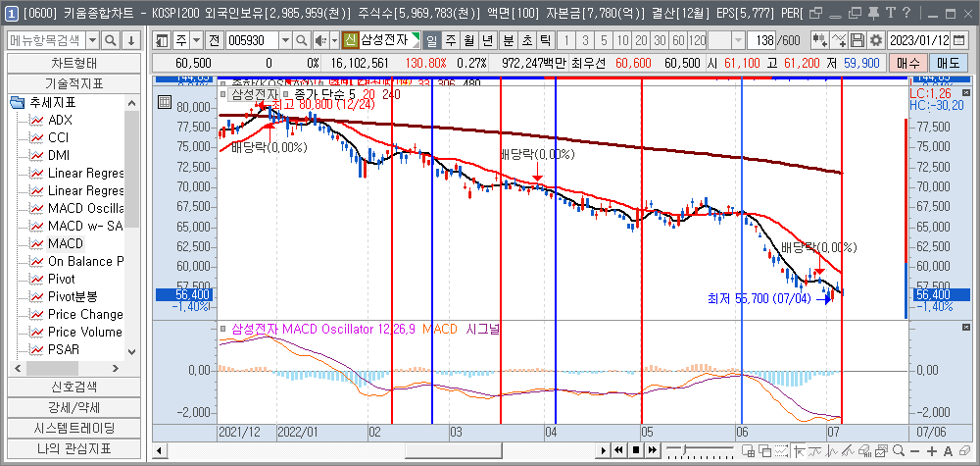Image resolution: width=980 pixels, height=466 pixels.
Task: Open the 시스템트레이딩 panel section
Action: (73, 428)
